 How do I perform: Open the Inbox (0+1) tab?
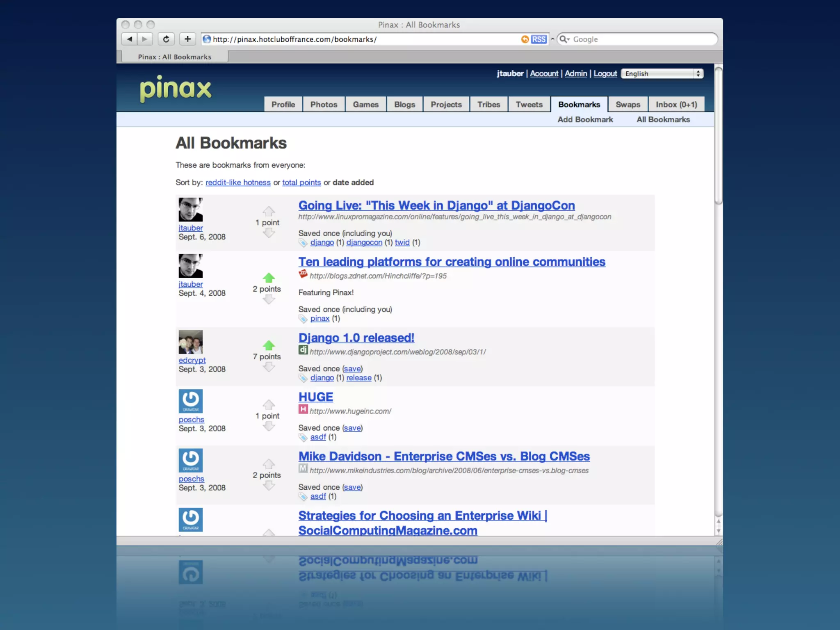(676, 105)
